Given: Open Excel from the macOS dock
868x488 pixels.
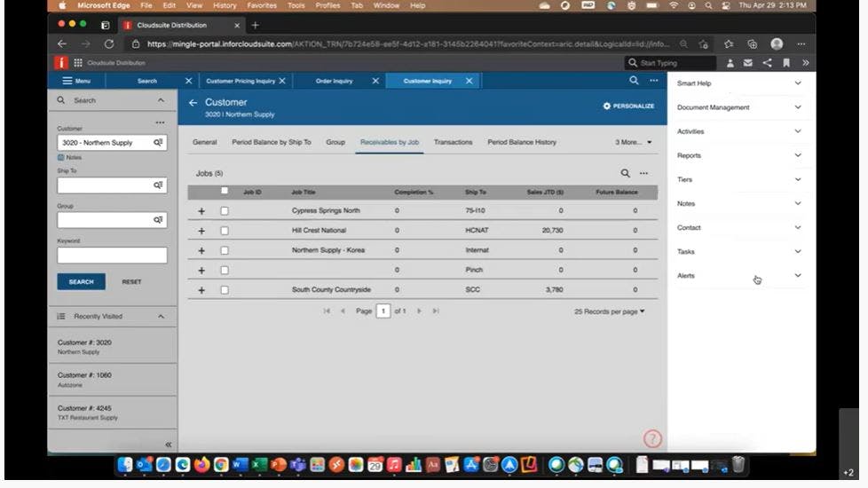Looking at the screenshot, I should [x=259, y=465].
